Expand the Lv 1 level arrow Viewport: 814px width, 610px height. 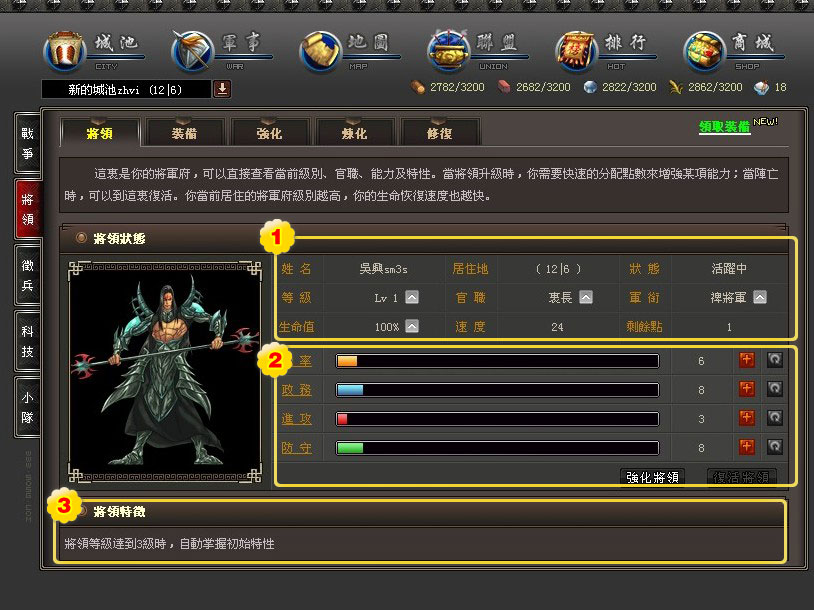pyautogui.click(x=412, y=297)
